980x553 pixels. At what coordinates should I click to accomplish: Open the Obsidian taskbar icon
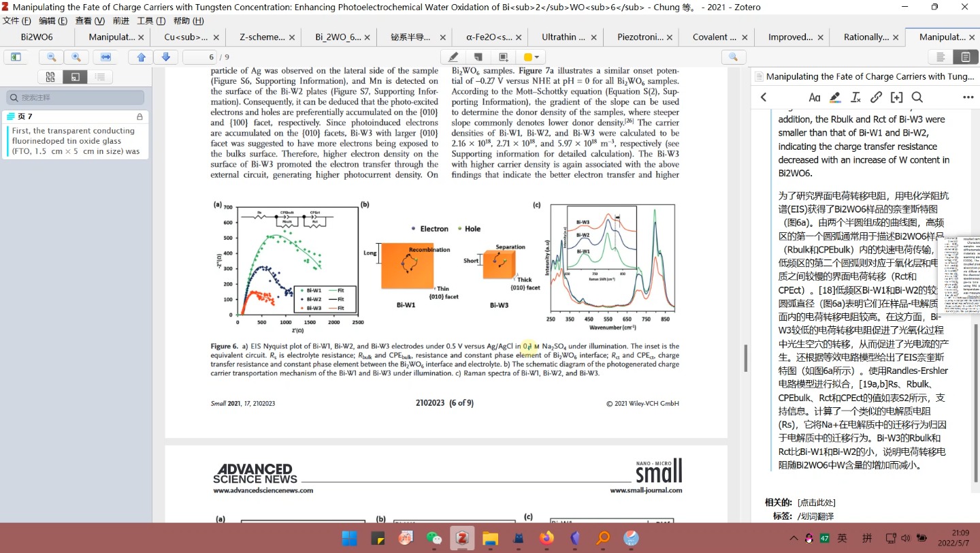(574, 538)
